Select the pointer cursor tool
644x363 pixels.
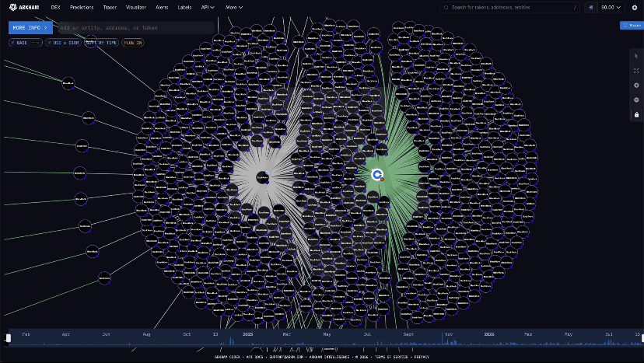pyautogui.click(x=636, y=56)
